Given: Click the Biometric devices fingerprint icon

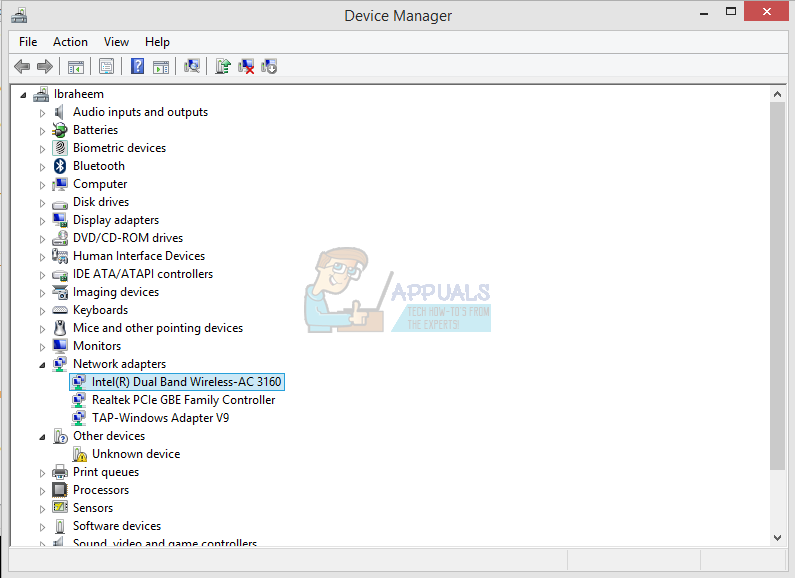Looking at the screenshot, I should click(60, 148).
